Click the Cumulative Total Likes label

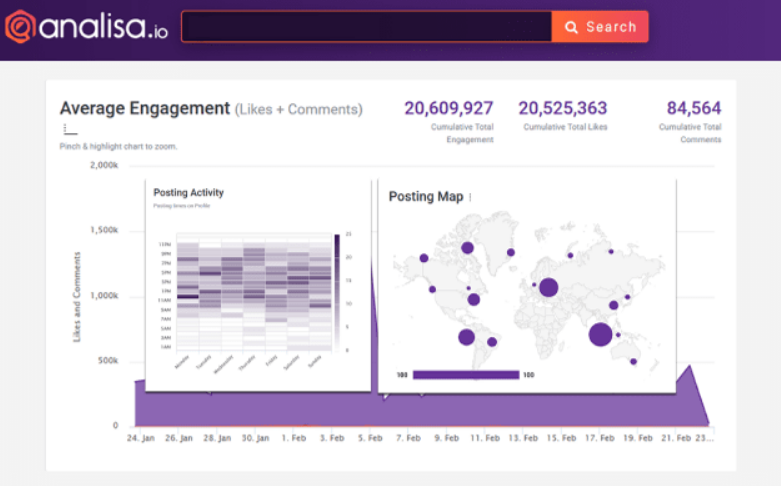[x=565, y=127]
